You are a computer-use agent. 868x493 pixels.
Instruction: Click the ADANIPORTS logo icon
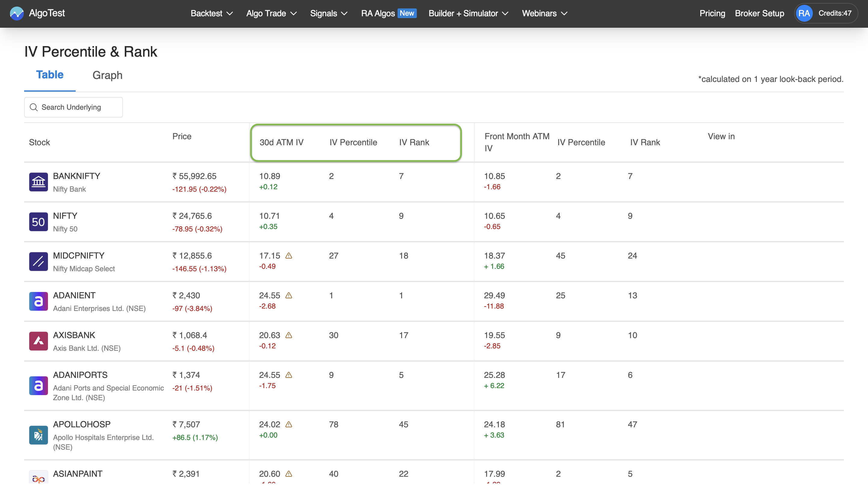tap(38, 386)
